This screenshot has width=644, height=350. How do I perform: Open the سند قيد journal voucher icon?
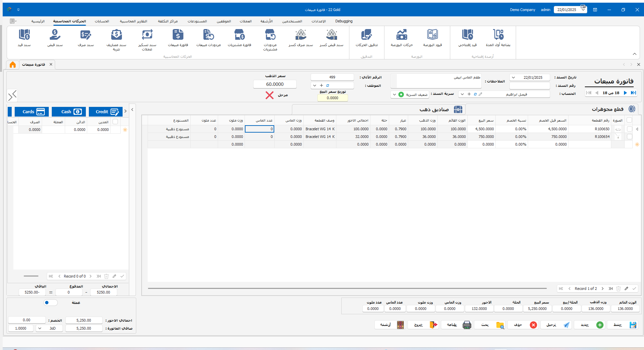click(x=24, y=35)
